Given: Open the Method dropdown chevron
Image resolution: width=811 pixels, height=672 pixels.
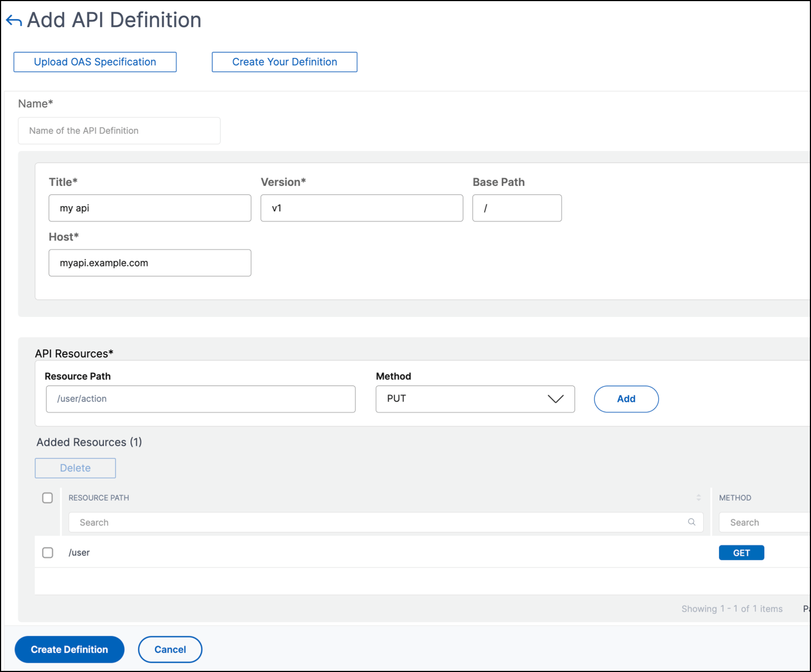Looking at the screenshot, I should (555, 399).
